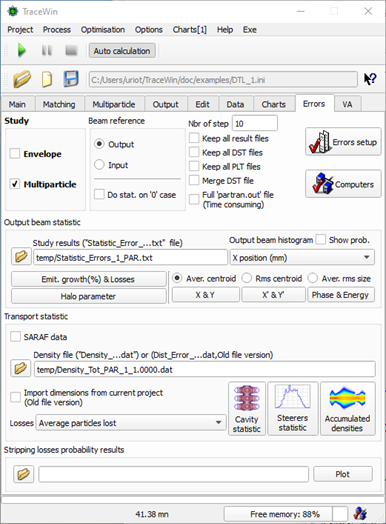Show Accumulated densities chart
The image size is (386, 524).
(348, 409)
